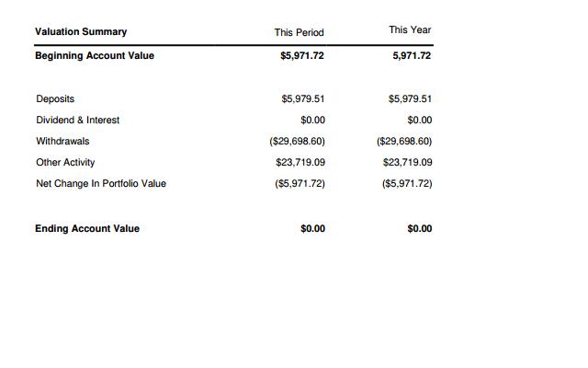Click the Deposits This Year amount
This screenshot has width=588, height=368.
point(410,98)
